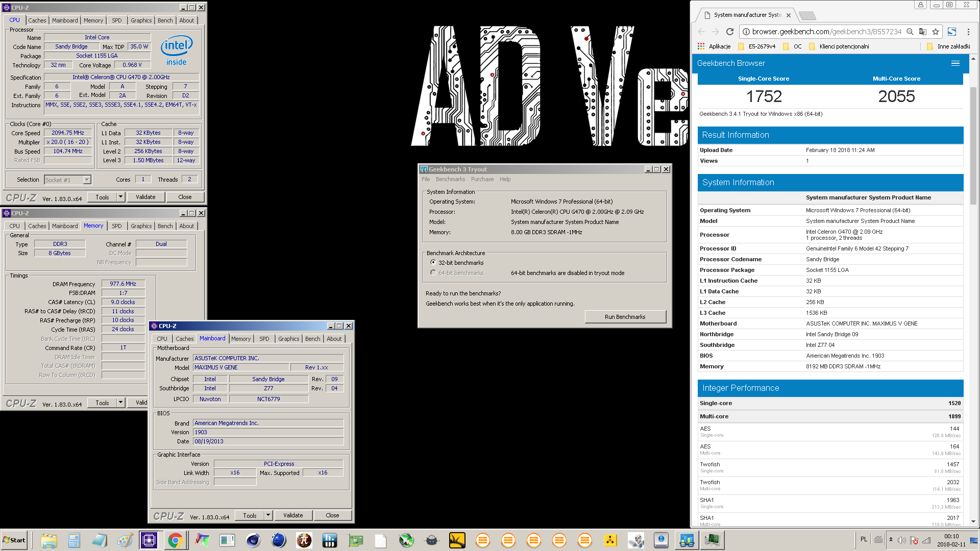
Task: Click Validate in the Mainboard tab window
Action: (293, 515)
